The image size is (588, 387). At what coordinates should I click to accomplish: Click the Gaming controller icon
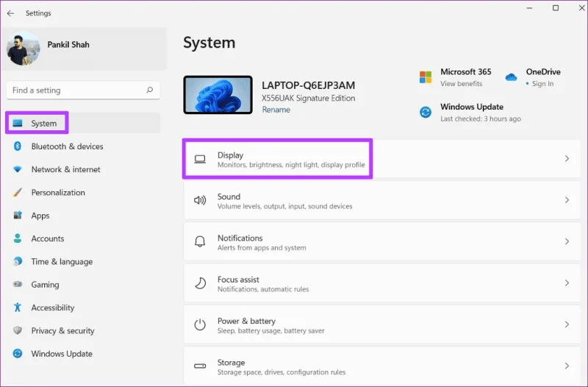pos(17,284)
